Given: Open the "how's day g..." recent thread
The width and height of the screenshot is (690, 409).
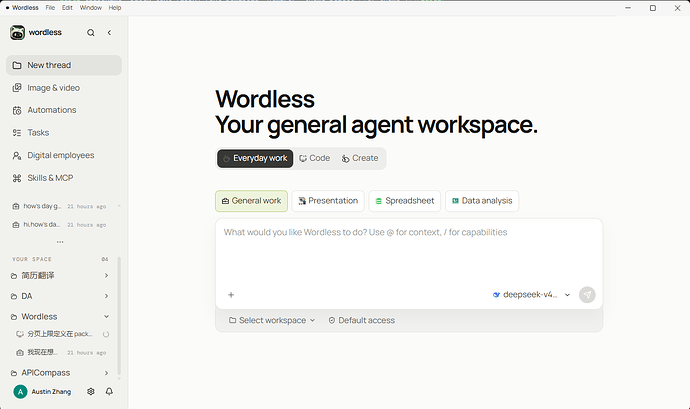Looking at the screenshot, I should coord(59,206).
